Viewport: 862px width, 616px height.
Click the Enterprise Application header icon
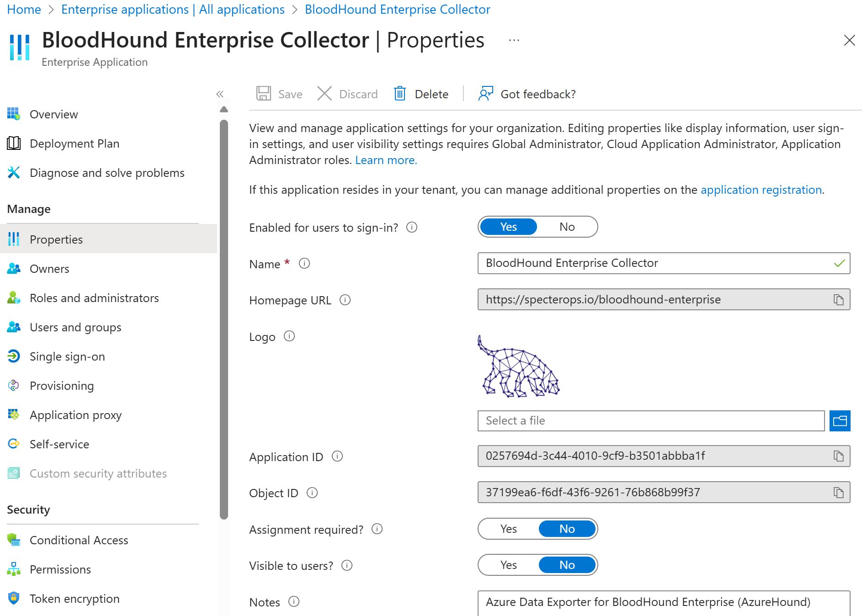[20, 47]
